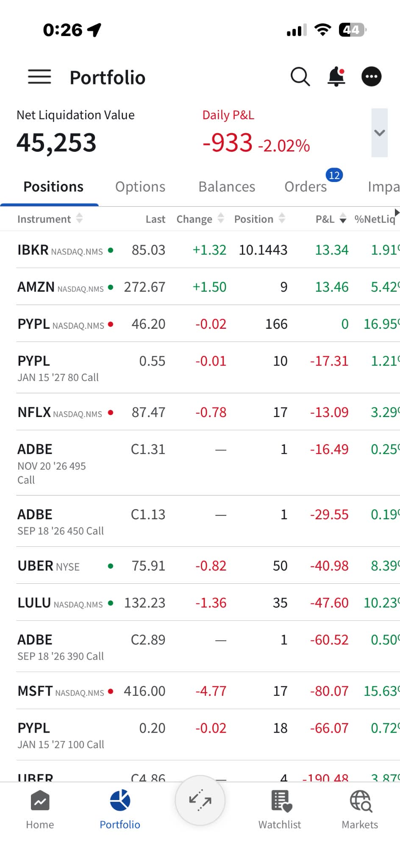This screenshot has height=868, width=400.
Task: Sort by P&L column header
Action: [x=331, y=219]
